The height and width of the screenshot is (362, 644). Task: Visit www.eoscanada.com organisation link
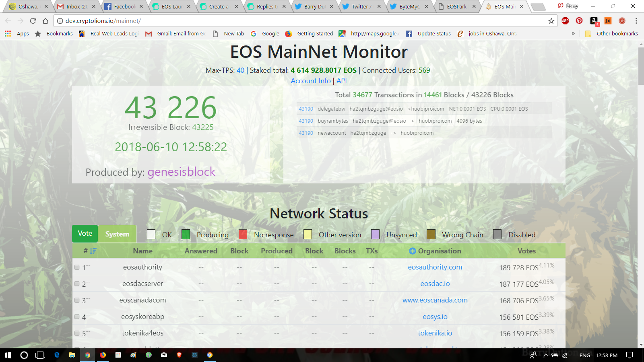click(x=435, y=300)
